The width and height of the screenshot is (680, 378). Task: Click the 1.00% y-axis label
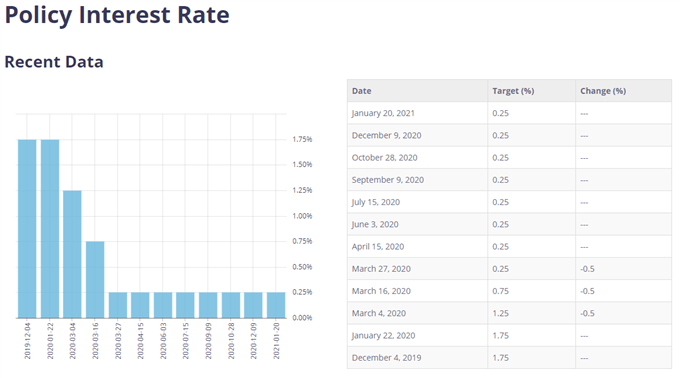pyautogui.click(x=302, y=216)
